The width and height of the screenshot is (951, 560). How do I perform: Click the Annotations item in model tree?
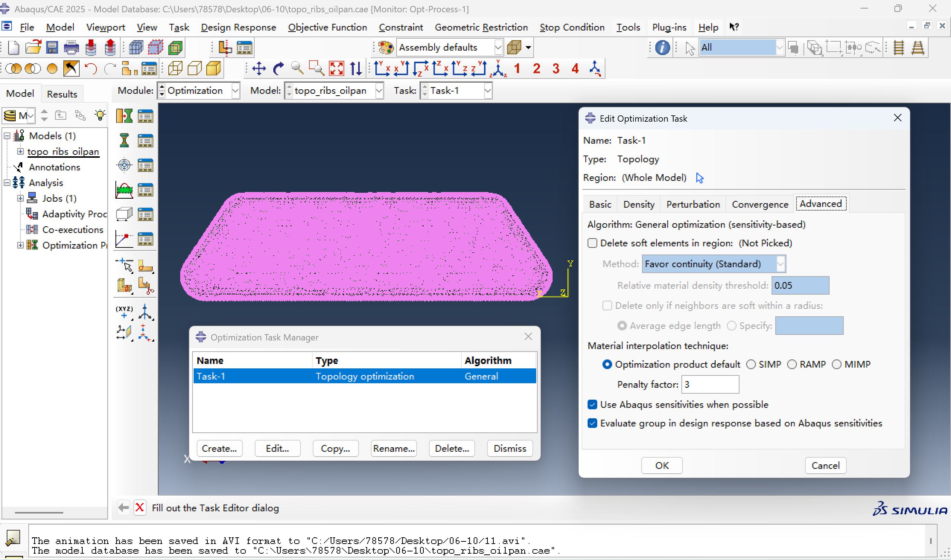pos(54,167)
